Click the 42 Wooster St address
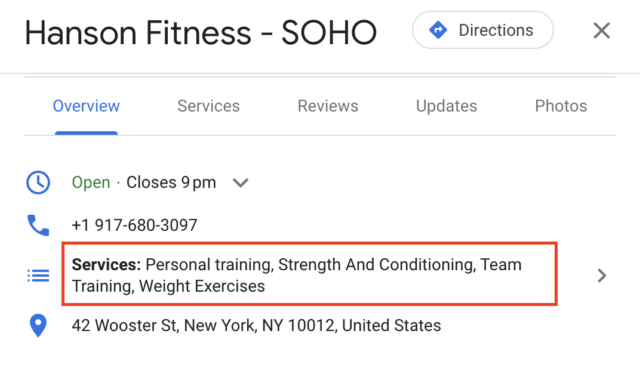 pos(256,326)
